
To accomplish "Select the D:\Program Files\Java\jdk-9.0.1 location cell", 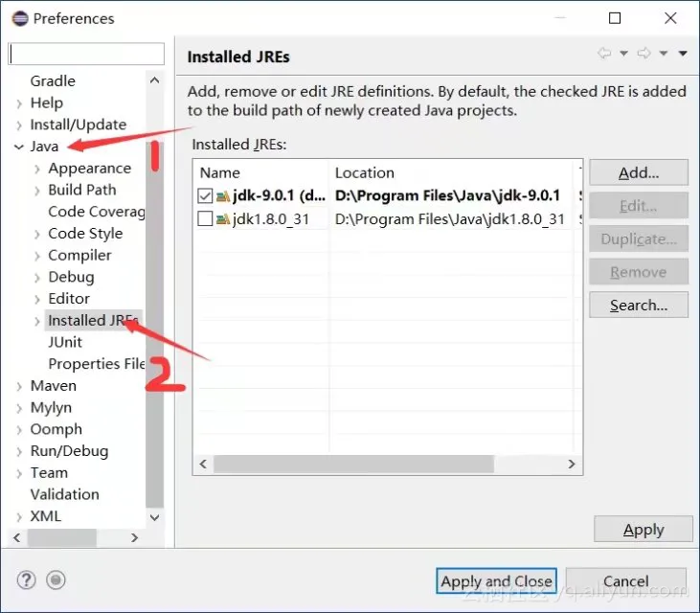I will click(x=447, y=195).
